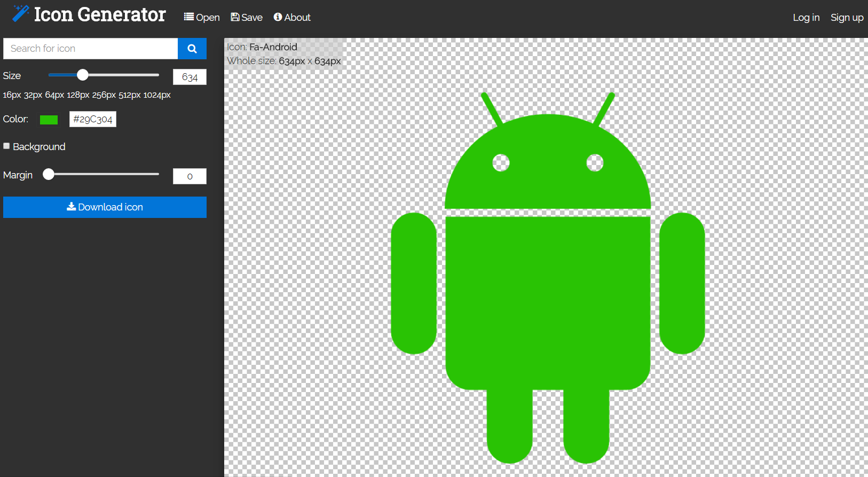This screenshot has width=868, height=477.
Task: Click the hex color field #29C304
Action: coord(93,119)
